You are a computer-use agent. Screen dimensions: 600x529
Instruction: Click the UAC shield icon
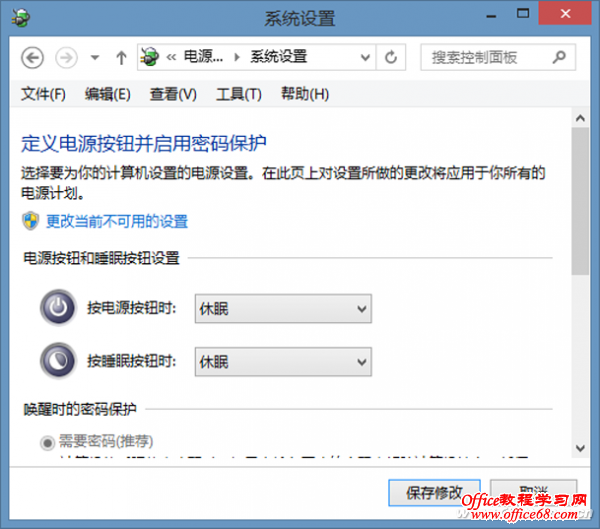[x=31, y=221]
